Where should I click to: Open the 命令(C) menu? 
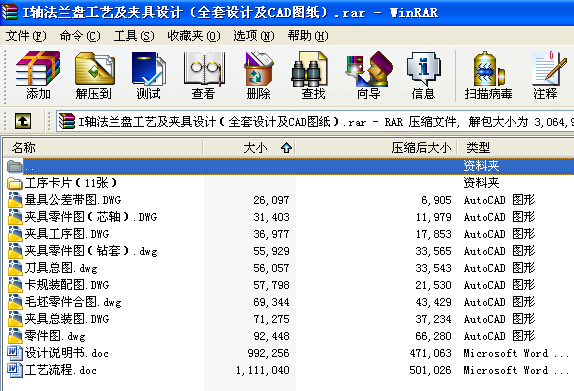80,36
